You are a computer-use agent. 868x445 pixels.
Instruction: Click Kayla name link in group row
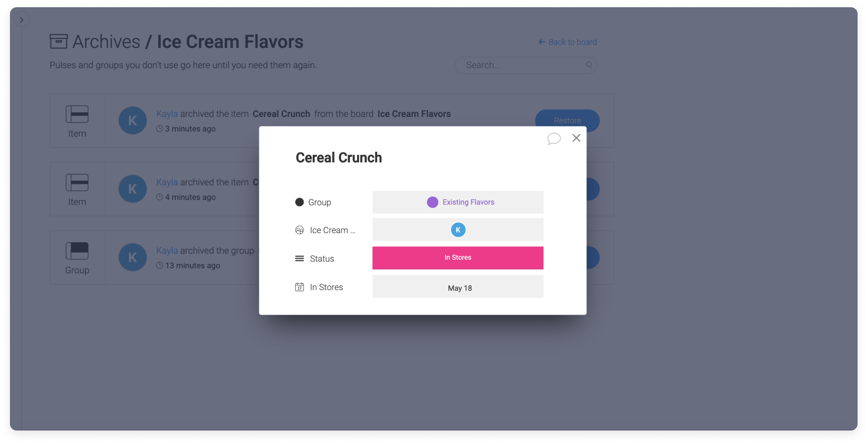167,250
